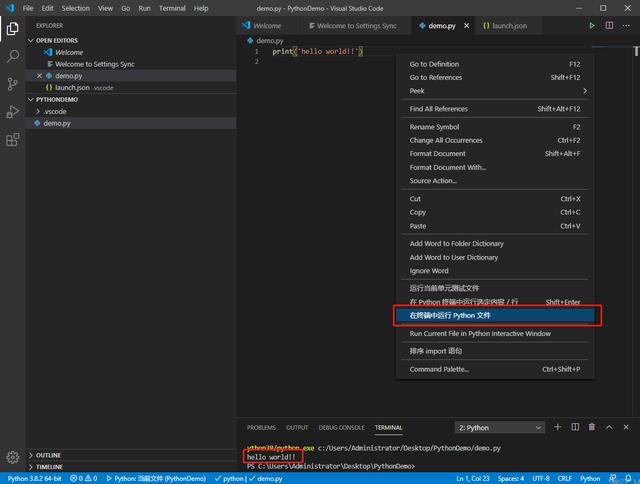The width and height of the screenshot is (640, 484).
Task: Choose Source Action...
Action: pos(495,181)
